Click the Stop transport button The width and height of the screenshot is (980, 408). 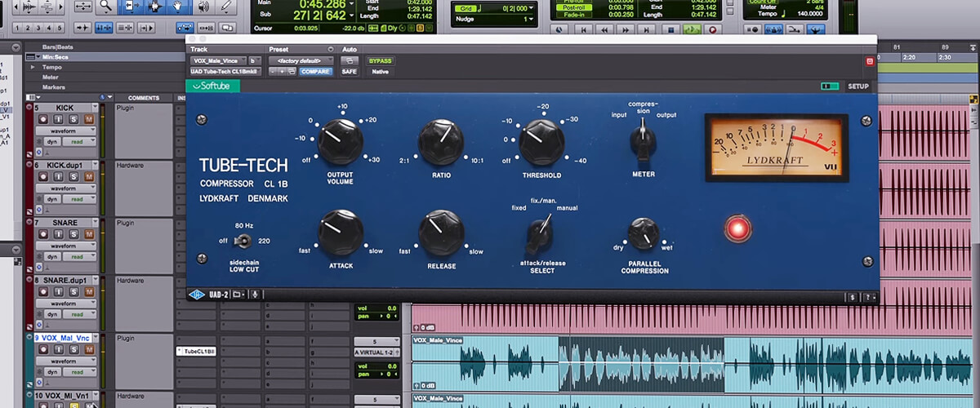671,29
